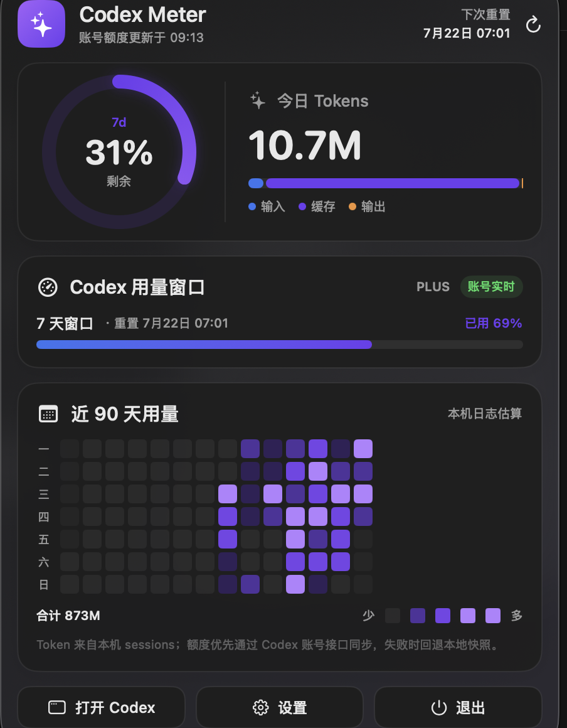This screenshot has height=728, width=567.
Task: Click the Codex 用量窗口 heading
Action: (x=137, y=287)
